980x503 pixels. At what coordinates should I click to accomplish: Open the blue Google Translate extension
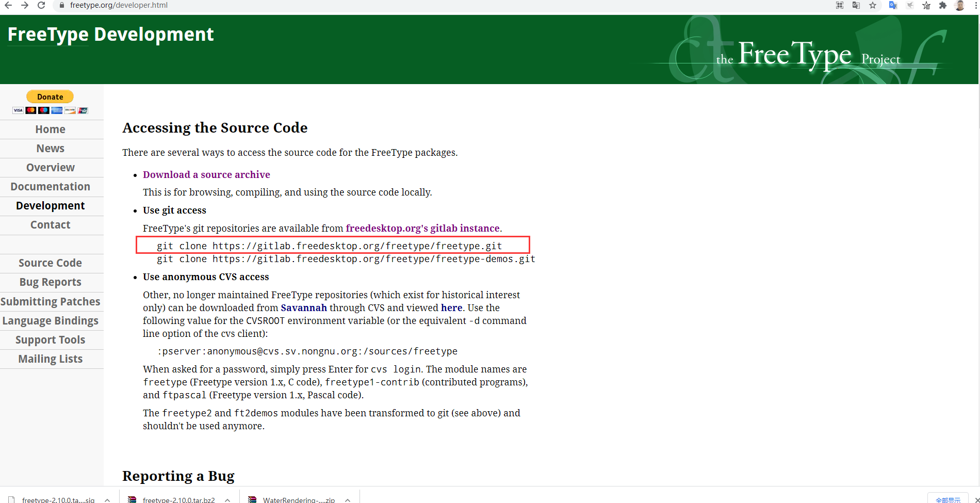coord(893,5)
